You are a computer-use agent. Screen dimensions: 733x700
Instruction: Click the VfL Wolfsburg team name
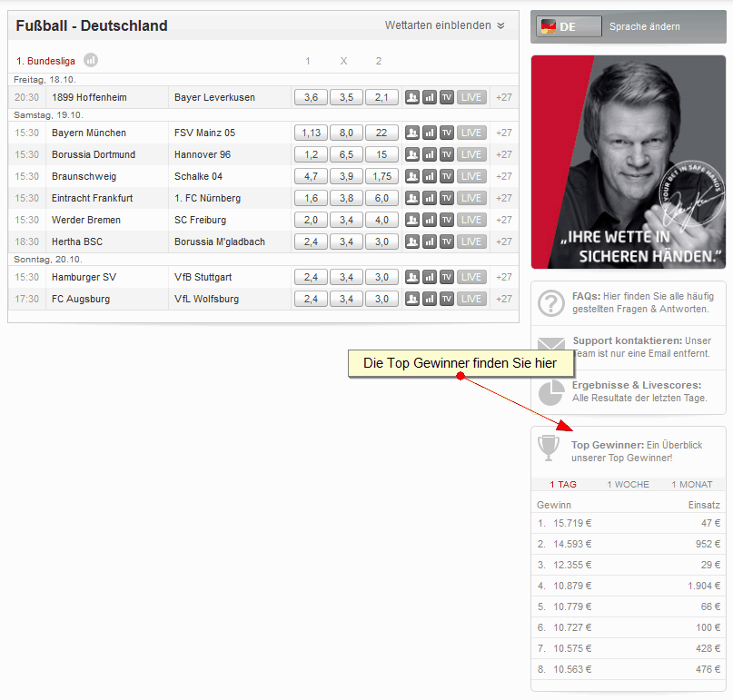pos(206,299)
